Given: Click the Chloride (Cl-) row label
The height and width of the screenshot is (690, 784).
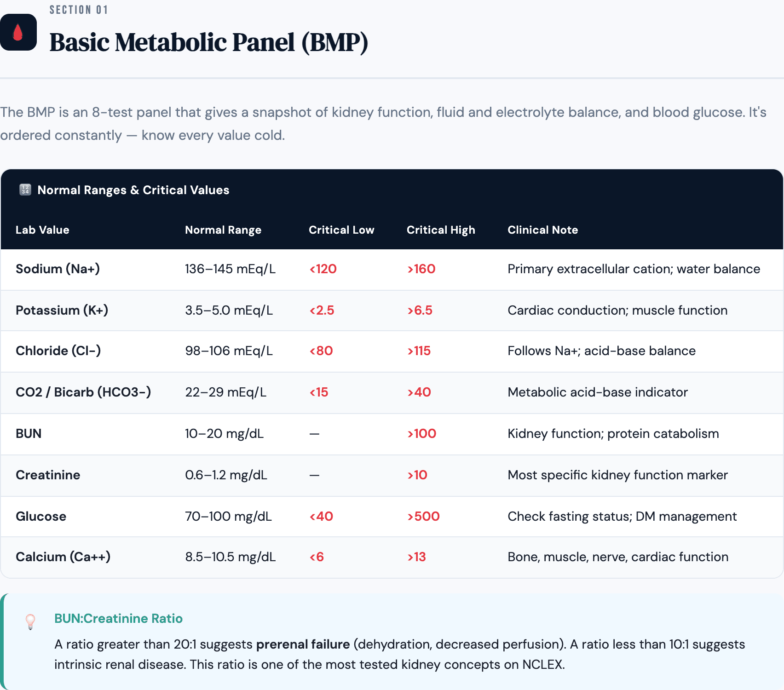Looking at the screenshot, I should point(58,351).
